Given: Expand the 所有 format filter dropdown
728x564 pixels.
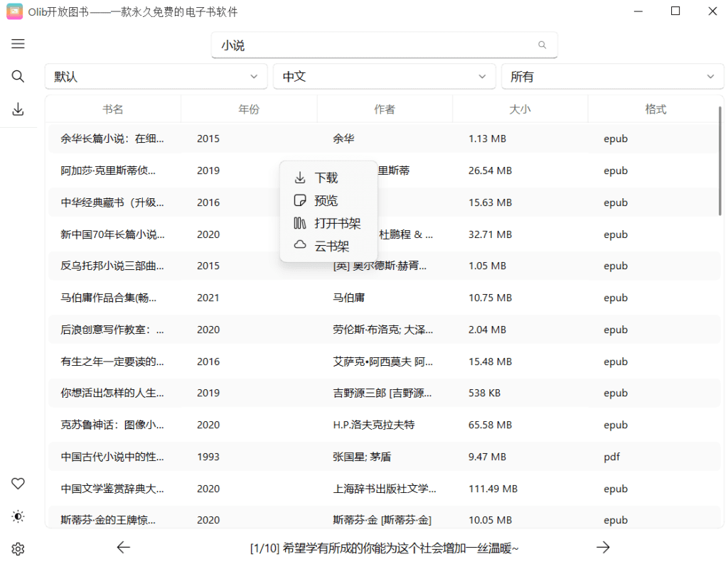Looking at the screenshot, I should click(612, 76).
